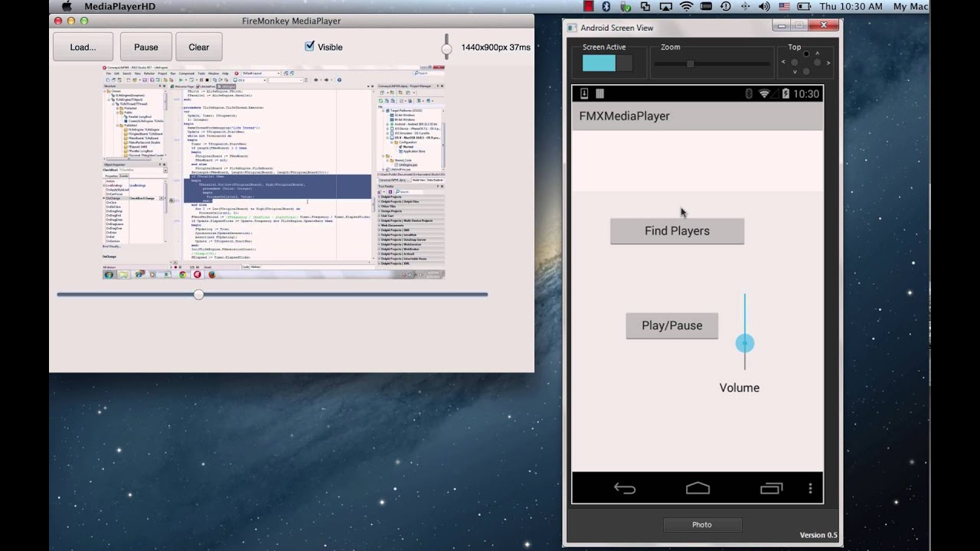Open the Wi-Fi menu in the menu bar
980x551 pixels.
pos(686,6)
